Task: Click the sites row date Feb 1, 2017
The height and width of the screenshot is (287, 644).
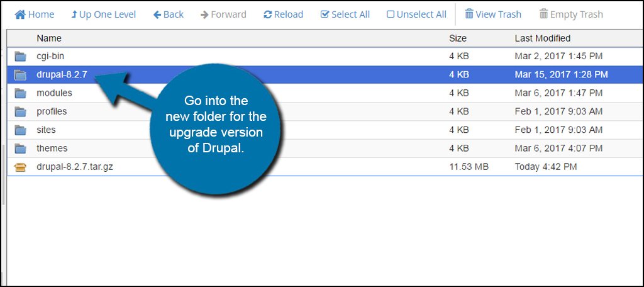Action: (558, 130)
